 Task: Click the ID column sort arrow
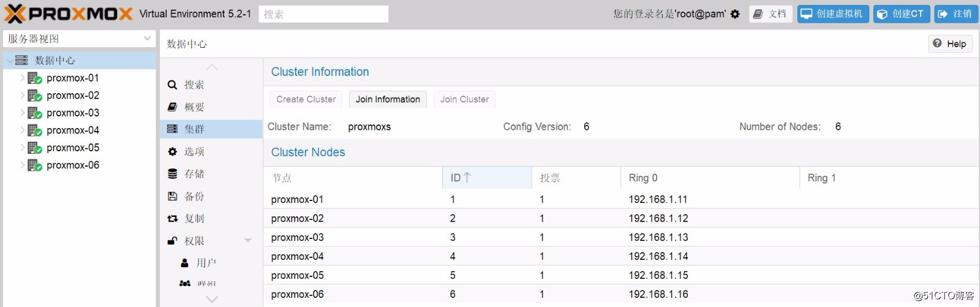[x=467, y=178]
